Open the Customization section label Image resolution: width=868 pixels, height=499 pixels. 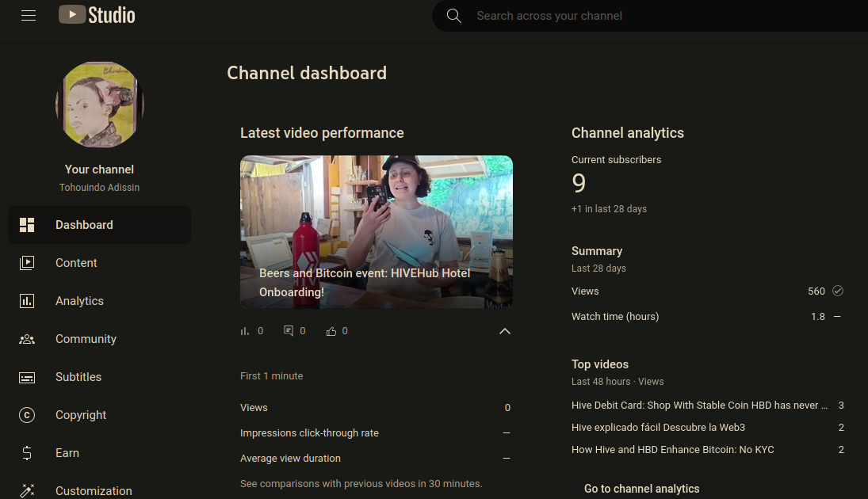[x=94, y=491]
